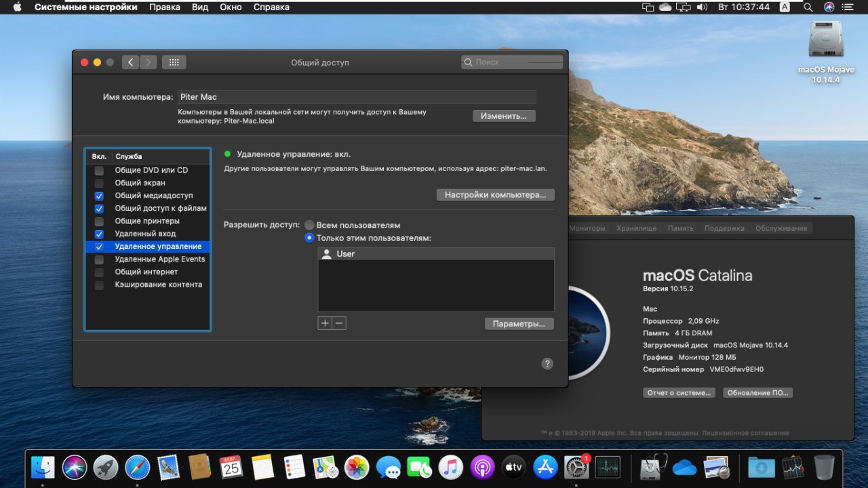Switch to Память tab in About window
Image resolution: width=868 pixels, height=488 pixels.
point(680,228)
